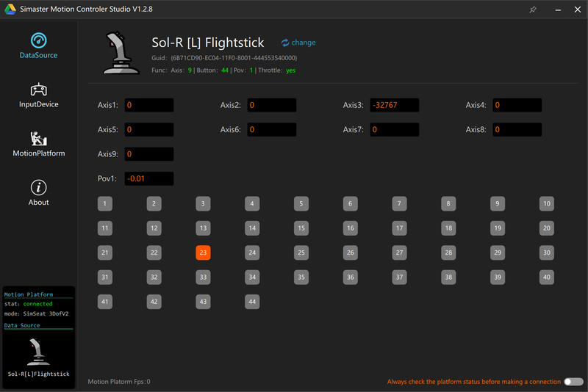Click button indicator 19
Viewport: 588px width, 392px height.
(x=498, y=228)
